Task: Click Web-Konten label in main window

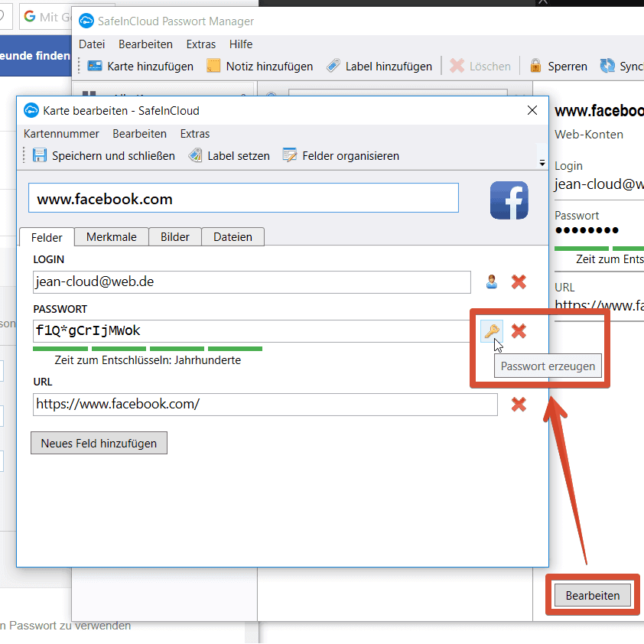Action: pos(589,135)
